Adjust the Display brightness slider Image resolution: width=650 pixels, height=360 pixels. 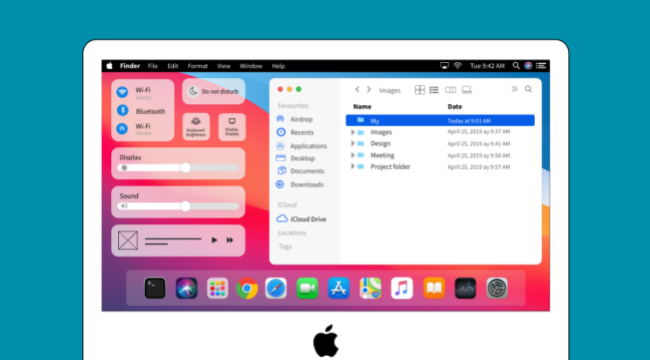[x=178, y=168]
